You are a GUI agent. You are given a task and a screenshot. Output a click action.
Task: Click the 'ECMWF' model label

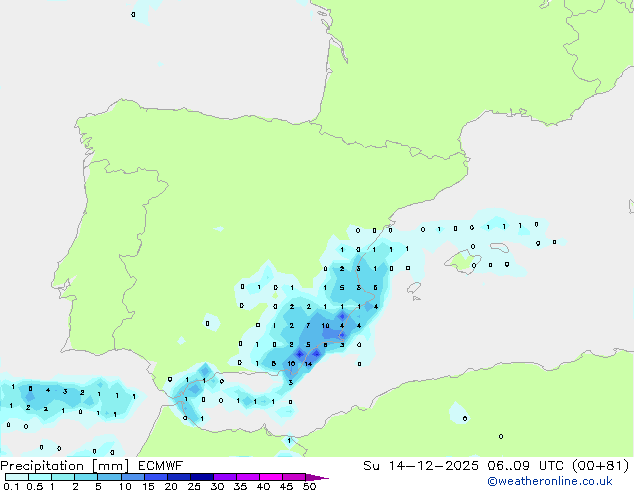(160, 466)
